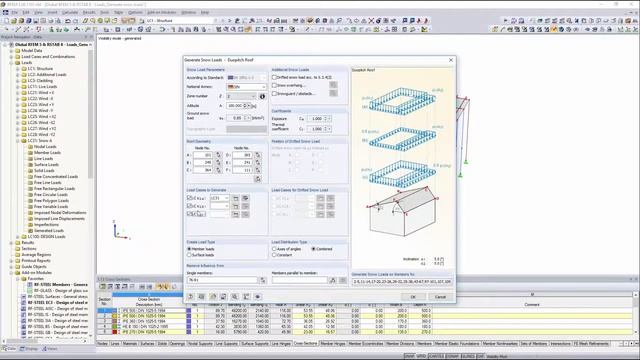Viewport: 640px width, 360px height.
Task: Expand LC100 DESIGN Loads node
Action: pyautogui.click(x=18, y=237)
